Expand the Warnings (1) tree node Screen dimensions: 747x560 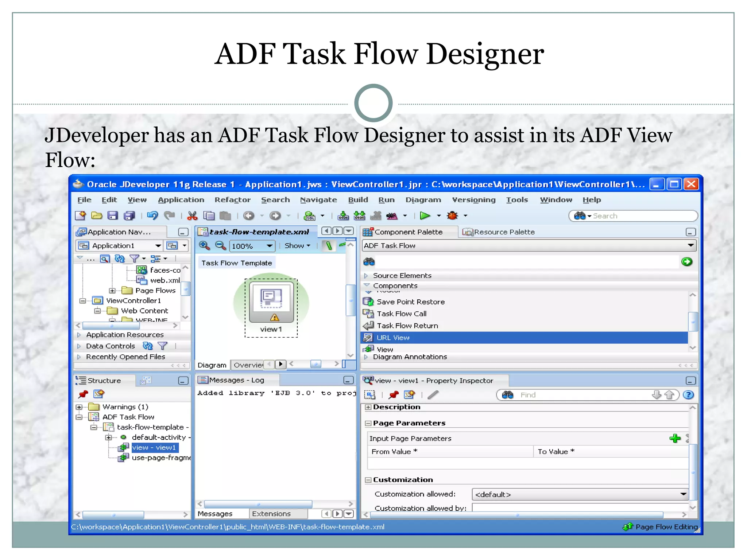point(79,407)
